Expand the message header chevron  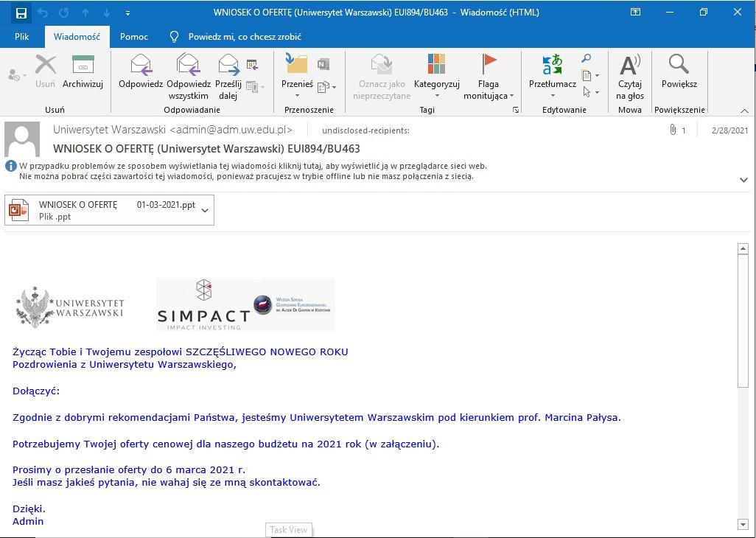(x=743, y=180)
